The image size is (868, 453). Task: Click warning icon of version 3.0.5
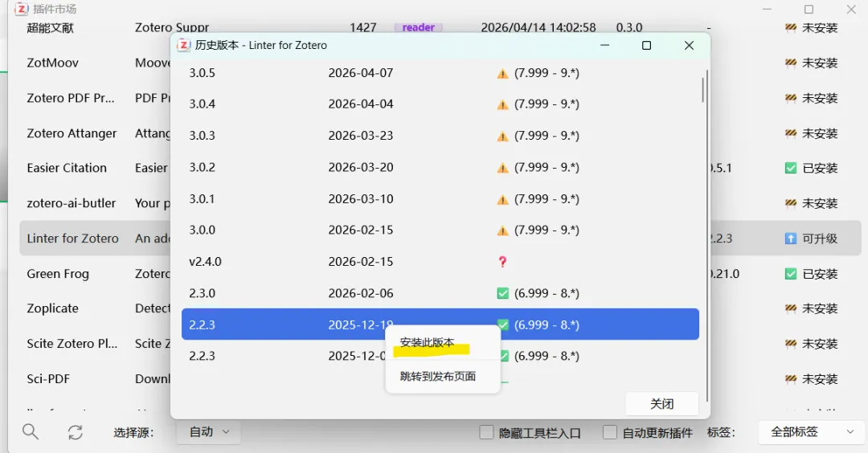tap(502, 74)
